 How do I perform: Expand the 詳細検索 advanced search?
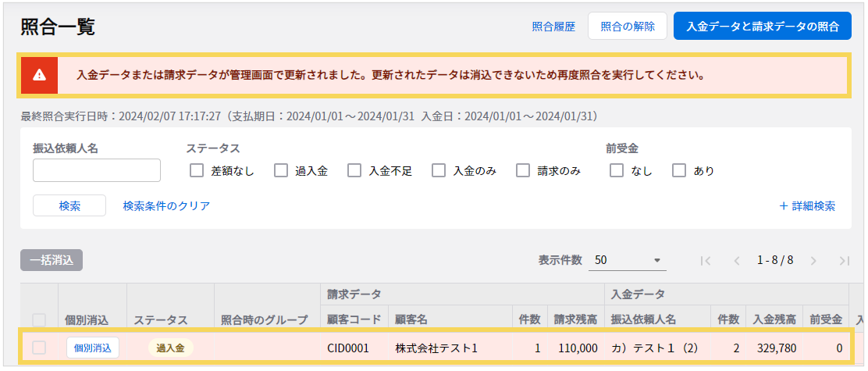[807, 206]
